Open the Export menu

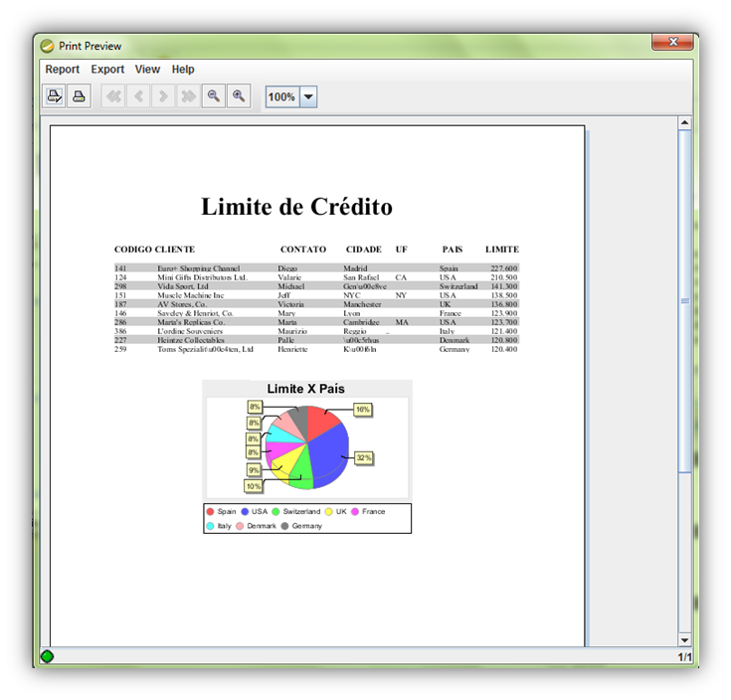(x=107, y=70)
